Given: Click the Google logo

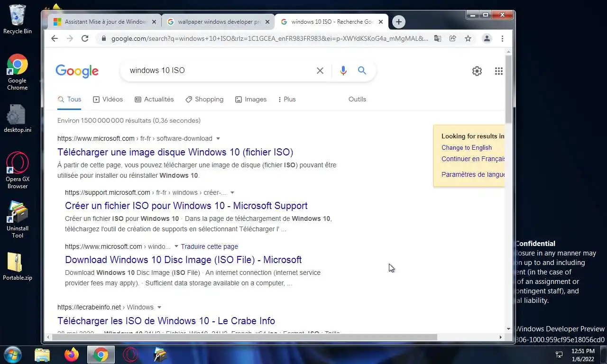Looking at the screenshot, I should 77,71.
